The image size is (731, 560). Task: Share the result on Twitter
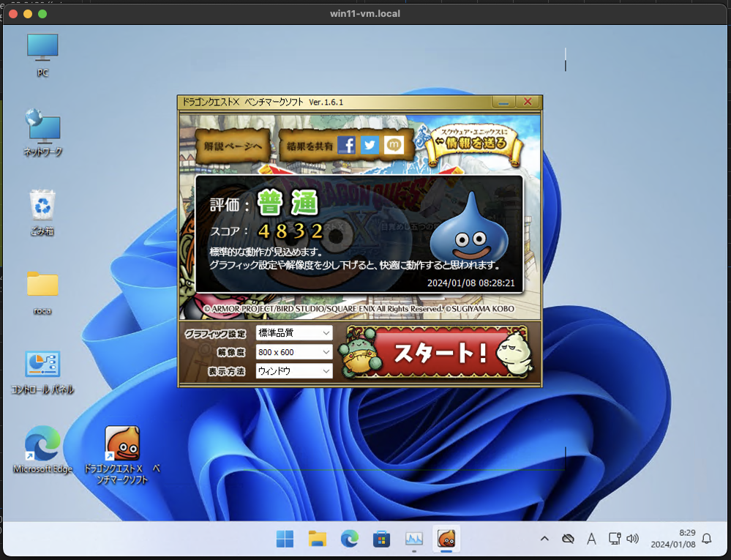click(370, 146)
